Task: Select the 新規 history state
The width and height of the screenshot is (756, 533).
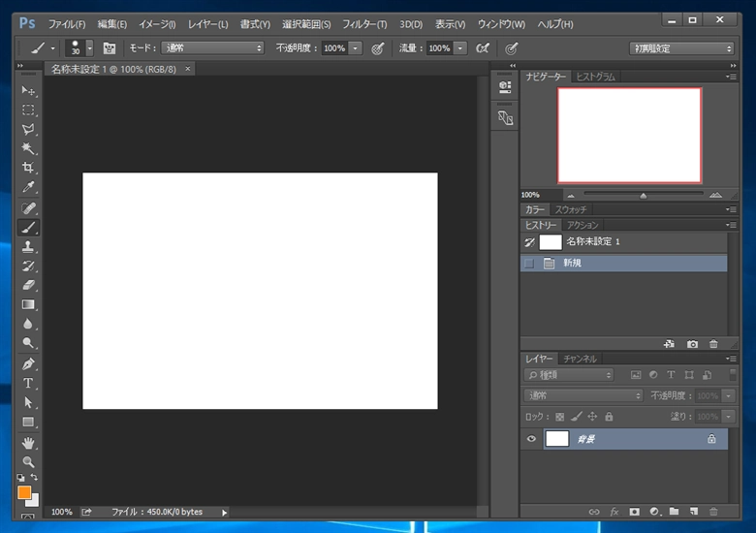Action: tap(624, 264)
